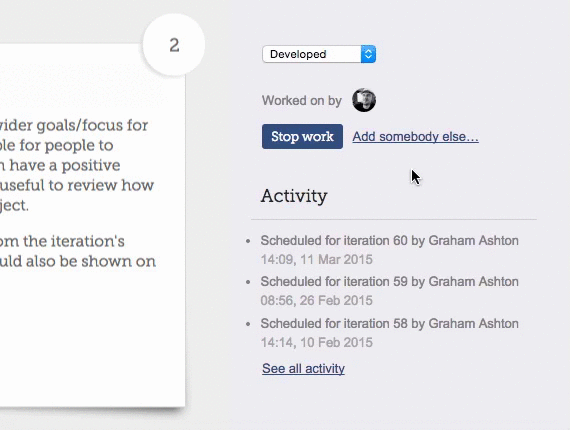Click the story points circle showing 2
Image resolution: width=570 pixels, height=430 pixels.
pos(174,45)
